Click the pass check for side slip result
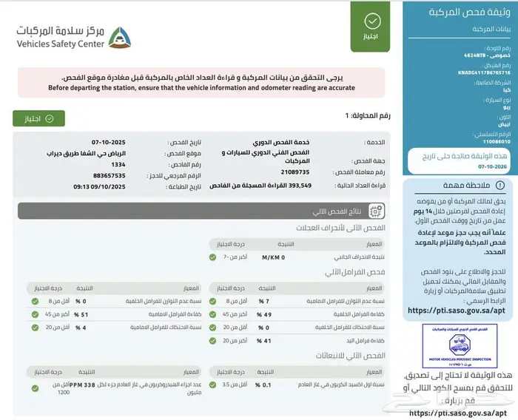The width and height of the screenshot is (518, 420). click(222, 257)
